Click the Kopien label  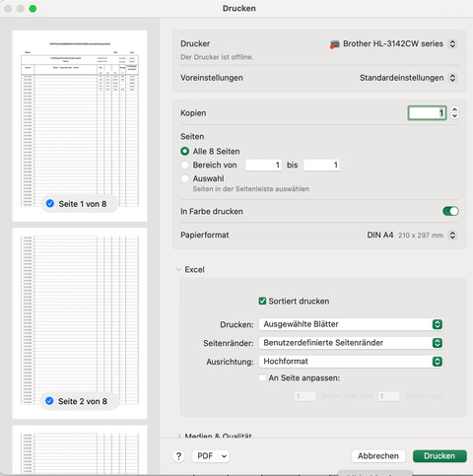click(x=193, y=113)
